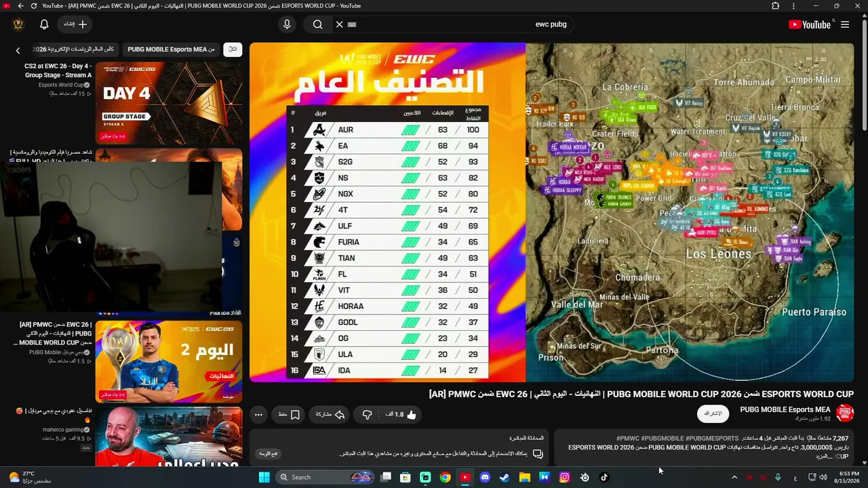Open Steam from the taskbar
Image resolution: width=868 pixels, height=488 pixels.
[505, 477]
